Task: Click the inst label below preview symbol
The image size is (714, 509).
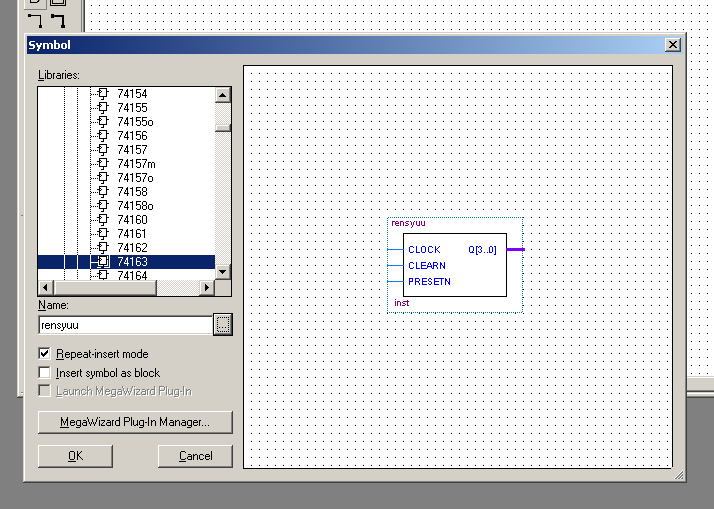Action: pyautogui.click(x=402, y=303)
